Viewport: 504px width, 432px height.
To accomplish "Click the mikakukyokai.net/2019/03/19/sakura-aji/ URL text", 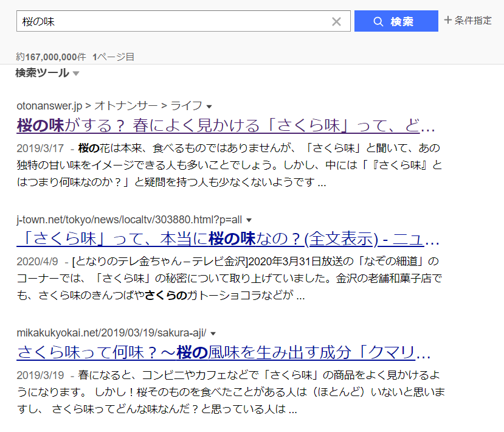I will coord(111,333).
